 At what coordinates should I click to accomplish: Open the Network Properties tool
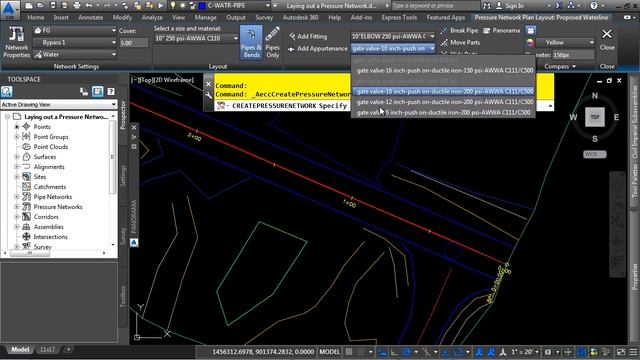pyautogui.click(x=16, y=42)
